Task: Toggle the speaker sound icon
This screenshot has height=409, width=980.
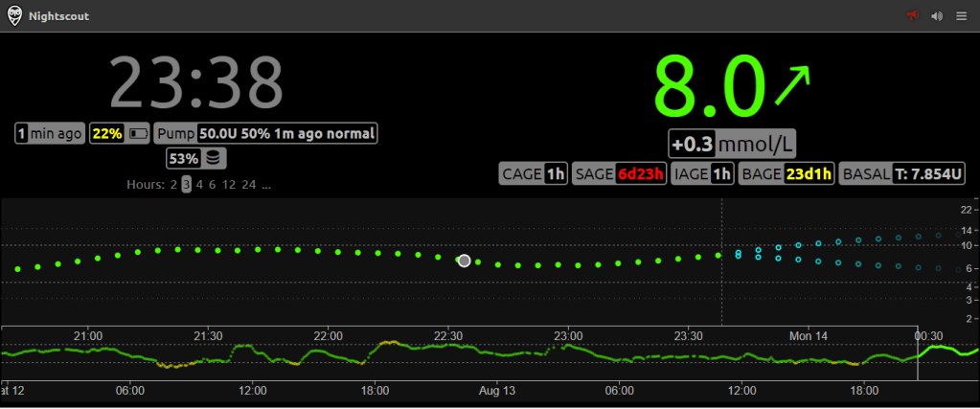Action: 937,15
